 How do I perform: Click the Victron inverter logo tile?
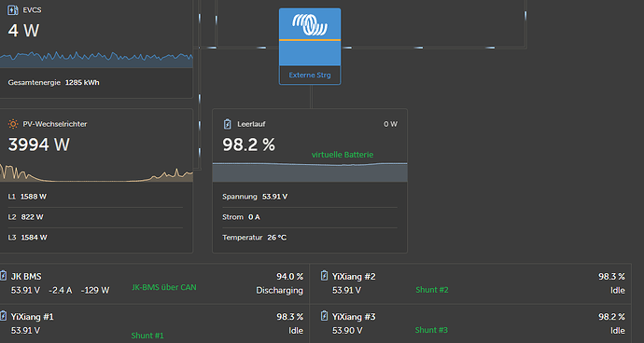[310, 37]
